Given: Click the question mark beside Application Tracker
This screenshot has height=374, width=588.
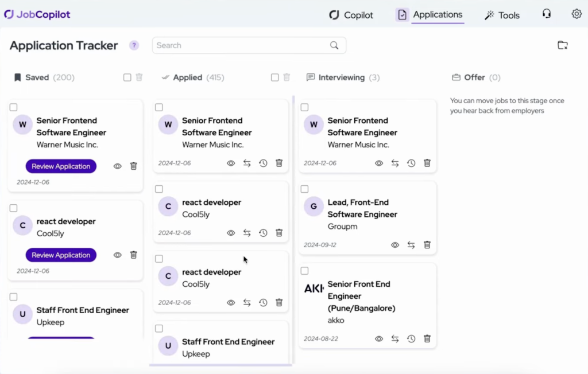Looking at the screenshot, I should coord(134,45).
